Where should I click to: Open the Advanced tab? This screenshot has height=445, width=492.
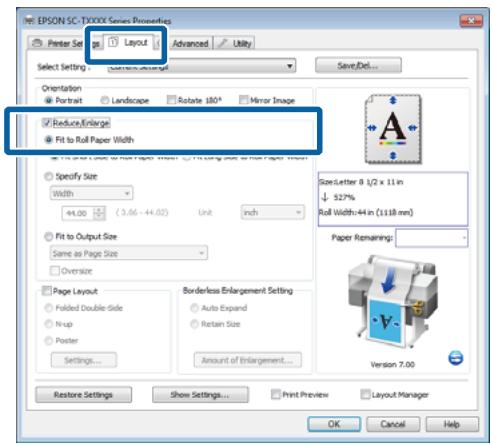(x=190, y=44)
